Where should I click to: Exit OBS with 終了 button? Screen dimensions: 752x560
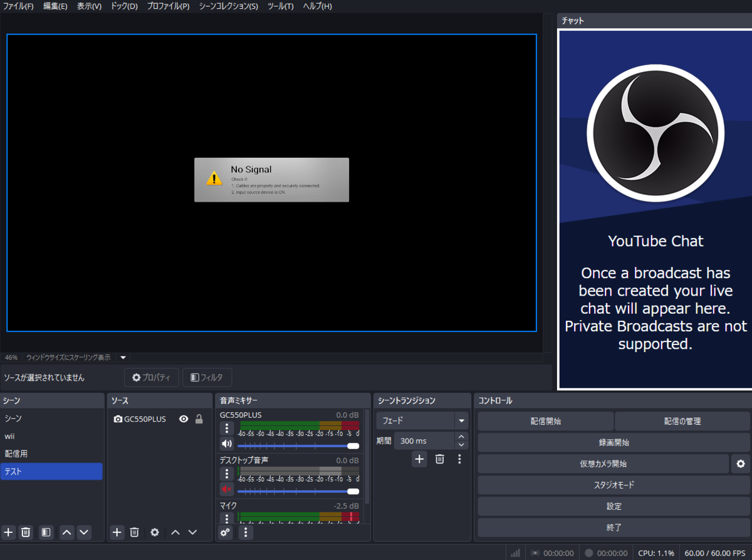click(x=614, y=527)
